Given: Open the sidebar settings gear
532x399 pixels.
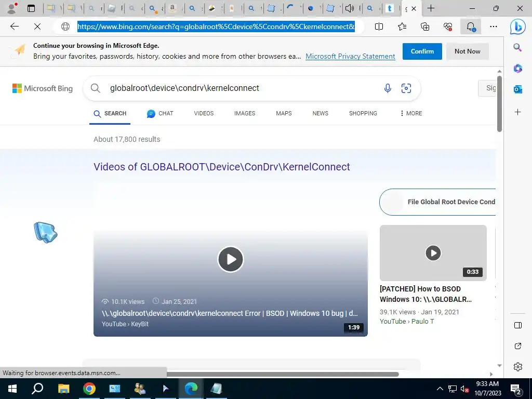Looking at the screenshot, I should (x=518, y=367).
